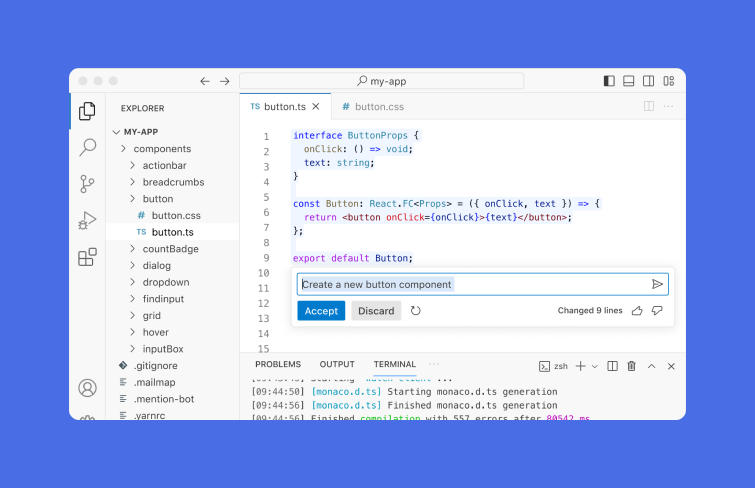Click the 'interface ButtonProps {' code line
Screen dimensions: 755x488
point(356,135)
